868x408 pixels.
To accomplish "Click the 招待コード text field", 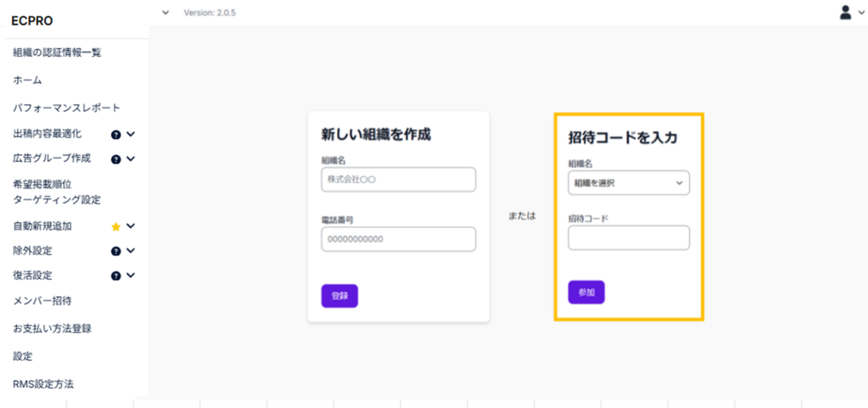I will point(628,238).
